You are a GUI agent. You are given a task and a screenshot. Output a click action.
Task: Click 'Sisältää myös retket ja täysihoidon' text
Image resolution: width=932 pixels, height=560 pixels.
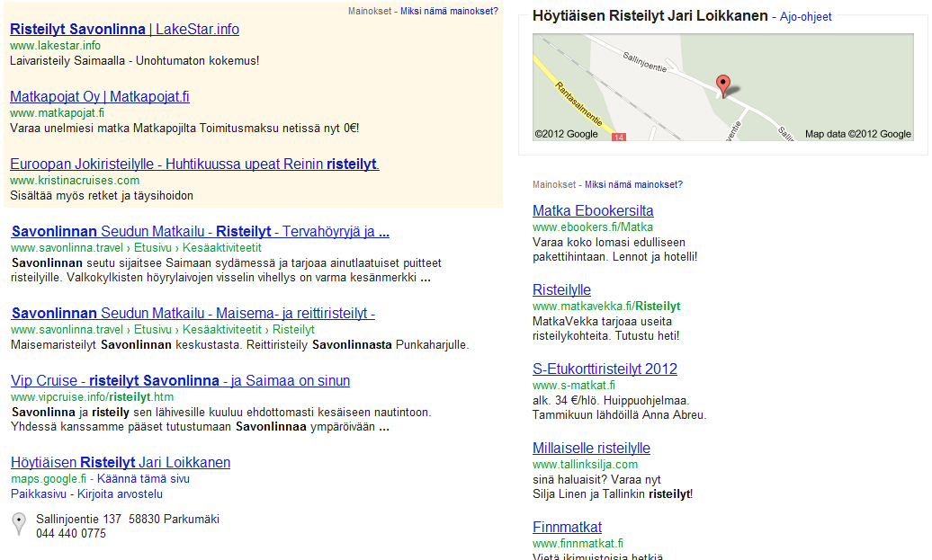tap(102, 196)
